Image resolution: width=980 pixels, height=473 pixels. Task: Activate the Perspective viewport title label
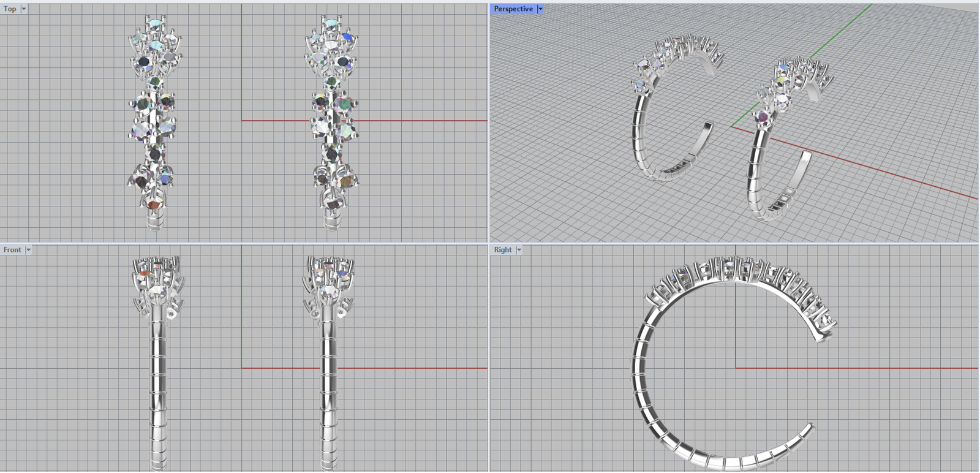click(513, 9)
